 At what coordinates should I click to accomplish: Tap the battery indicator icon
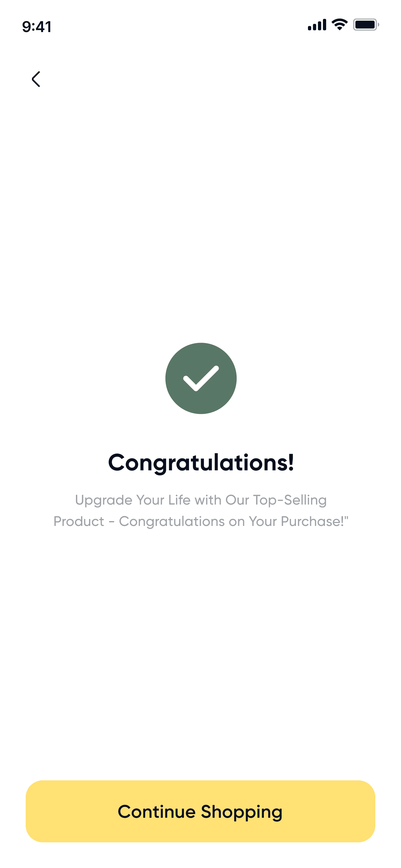pos(366,25)
